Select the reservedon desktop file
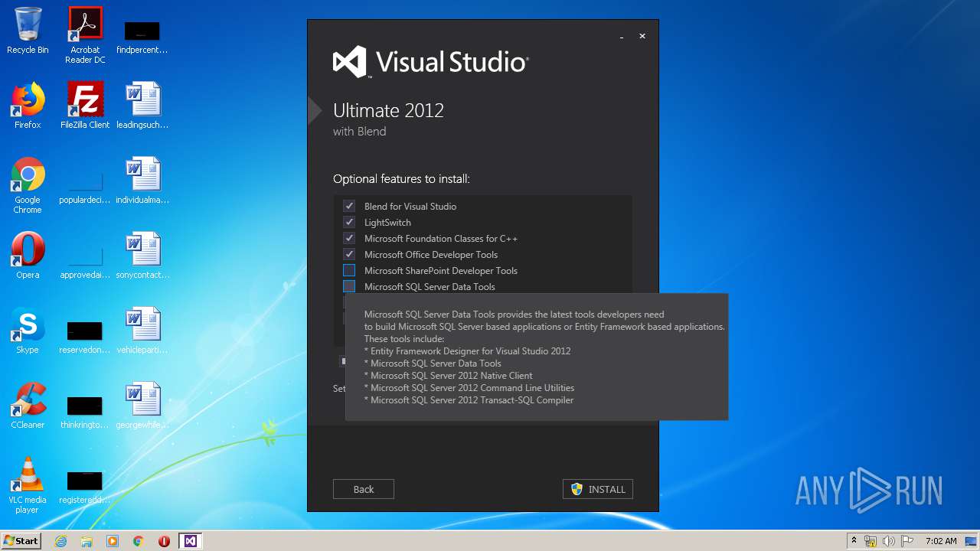 click(85, 336)
